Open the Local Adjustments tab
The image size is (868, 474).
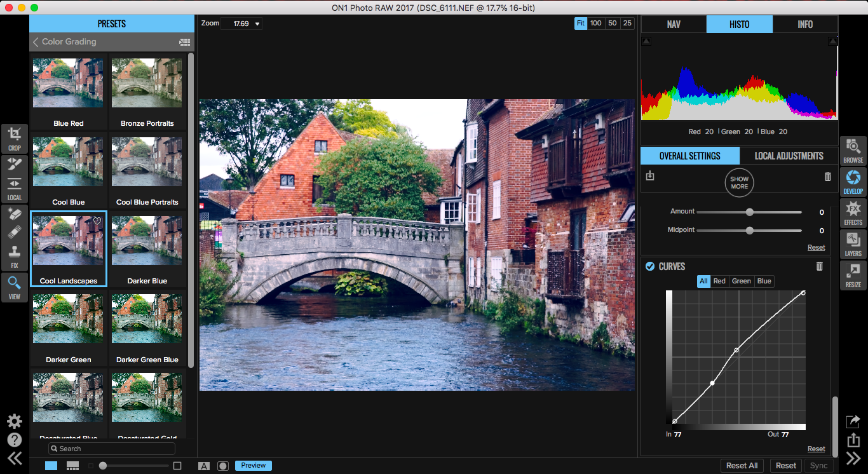(x=789, y=156)
